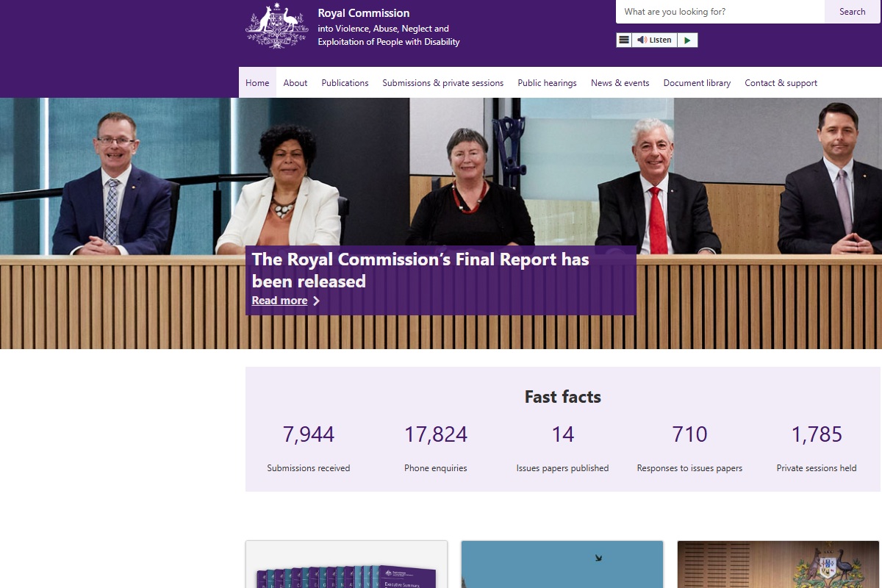Click the Private sessions held label

[x=817, y=468]
